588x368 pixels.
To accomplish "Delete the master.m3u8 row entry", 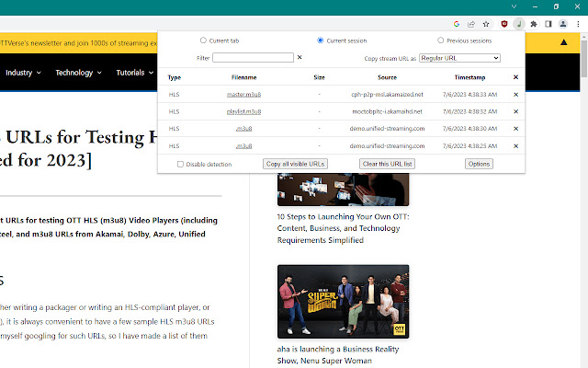I will click(x=515, y=94).
